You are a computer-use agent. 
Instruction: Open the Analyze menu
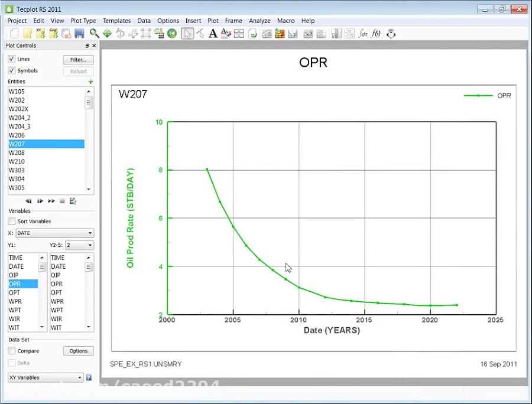(259, 21)
